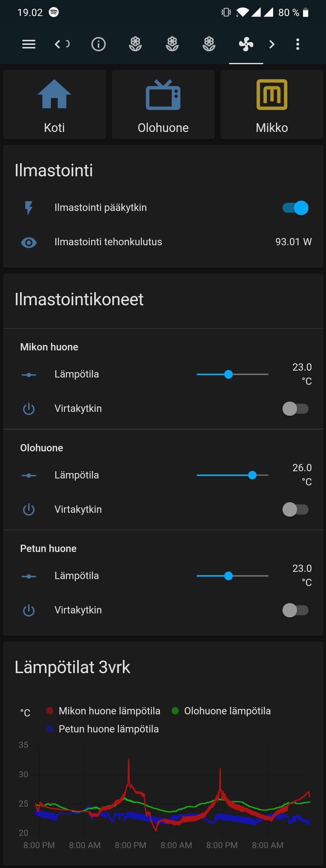The image size is (326, 868).
Task: Open the Koti home shortcut
Action: 54,105
